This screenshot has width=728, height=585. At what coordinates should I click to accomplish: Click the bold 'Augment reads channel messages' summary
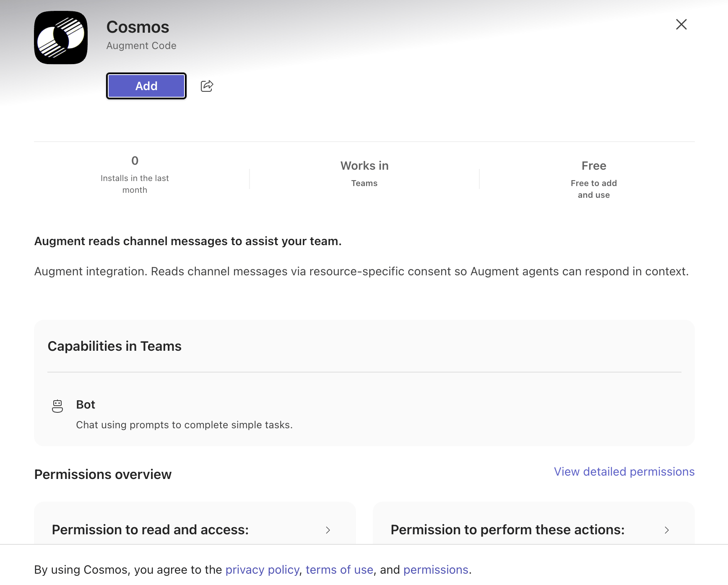[x=188, y=241]
